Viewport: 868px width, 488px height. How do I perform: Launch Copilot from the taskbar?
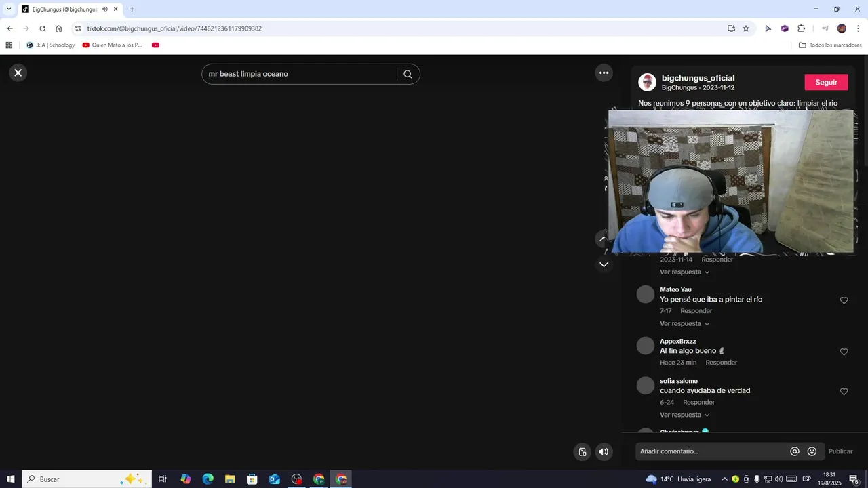click(x=185, y=479)
